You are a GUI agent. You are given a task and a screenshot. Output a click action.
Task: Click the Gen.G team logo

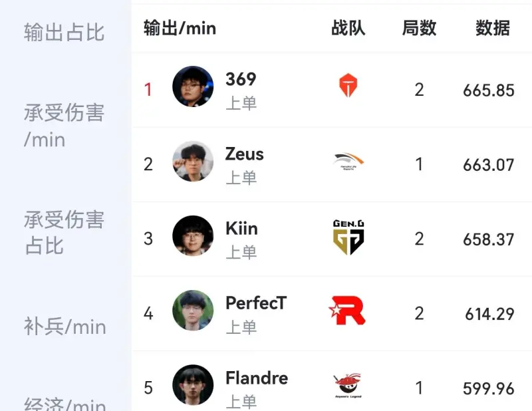(348, 237)
